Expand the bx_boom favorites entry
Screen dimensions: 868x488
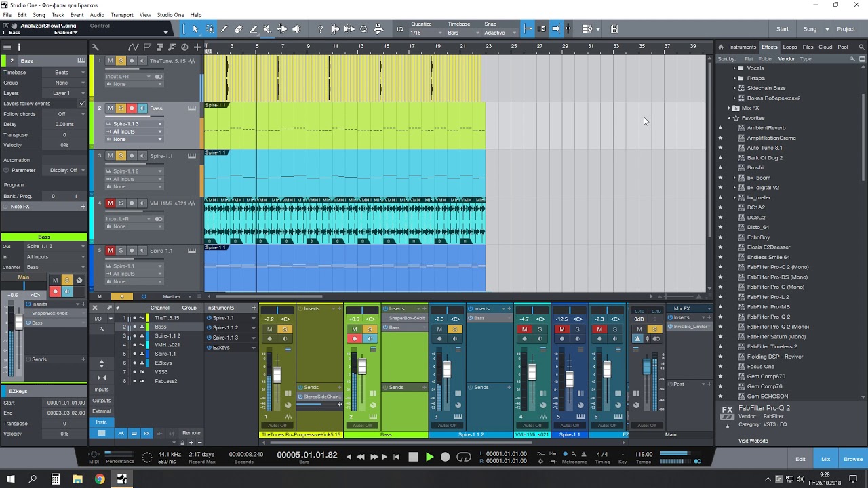(734, 178)
